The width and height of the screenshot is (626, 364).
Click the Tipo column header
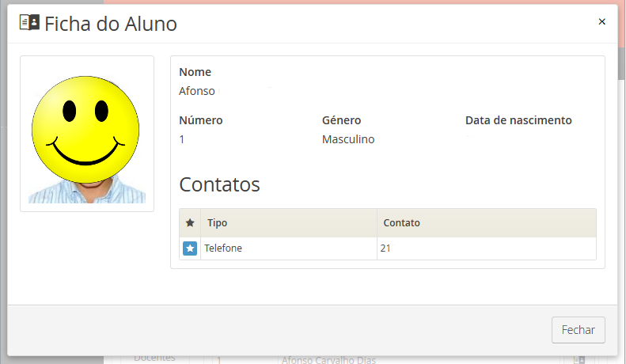217,223
